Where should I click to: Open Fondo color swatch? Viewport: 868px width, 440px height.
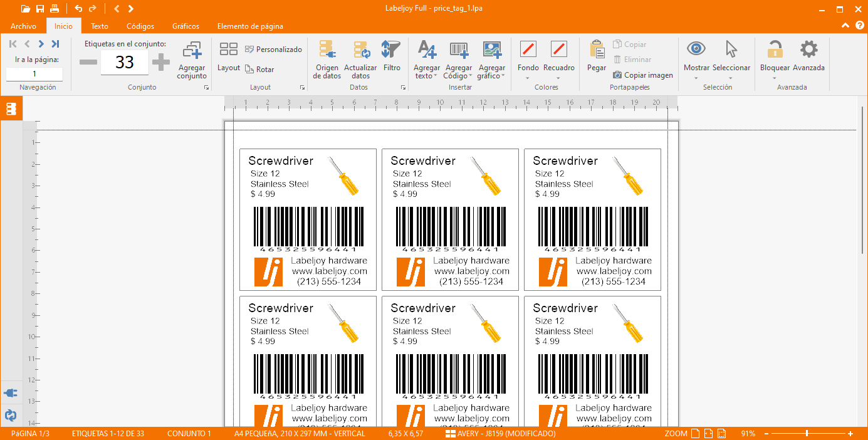click(x=528, y=49)
